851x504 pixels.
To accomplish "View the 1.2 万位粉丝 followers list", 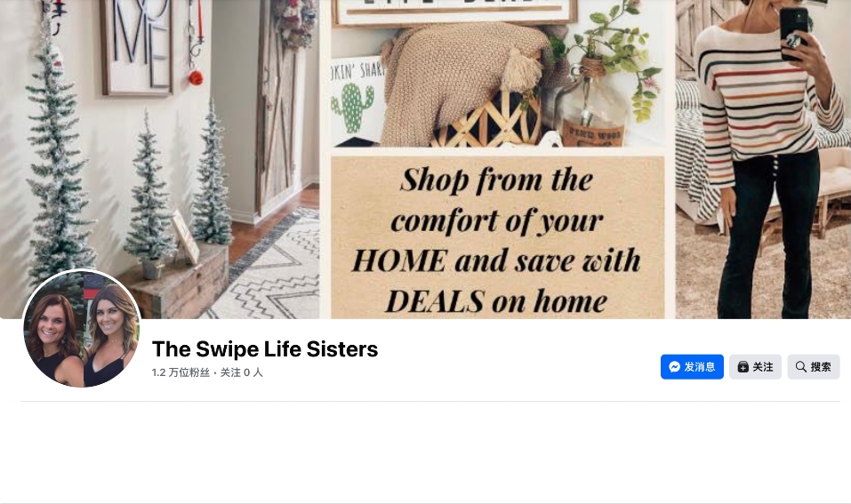I will pos(181,372).
